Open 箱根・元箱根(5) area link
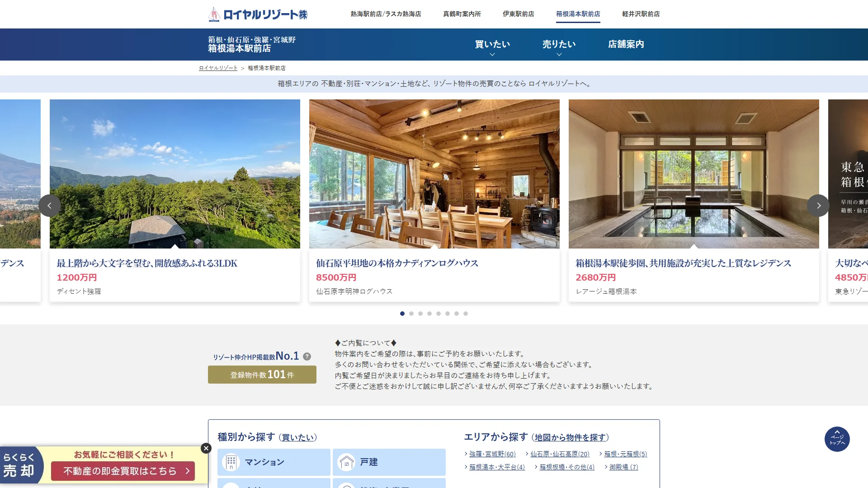This screenshot has height=488, width=868. pyautogui.click(x=626, y=454)
